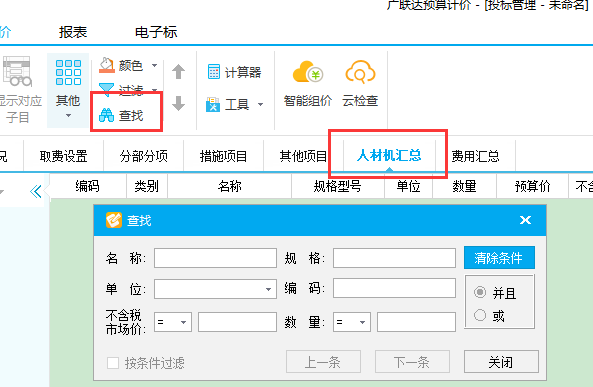Open the 费用汇总 tab
This screenshot has width=593, height=387.
475,156
